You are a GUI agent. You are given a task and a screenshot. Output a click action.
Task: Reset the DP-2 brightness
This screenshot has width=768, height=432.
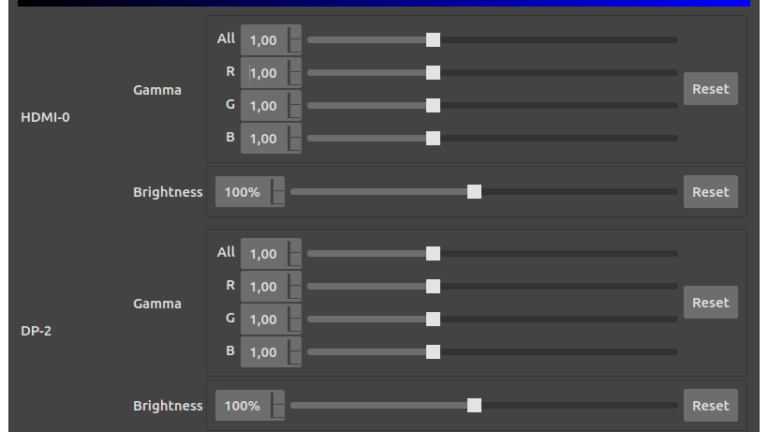click(710, 406)
